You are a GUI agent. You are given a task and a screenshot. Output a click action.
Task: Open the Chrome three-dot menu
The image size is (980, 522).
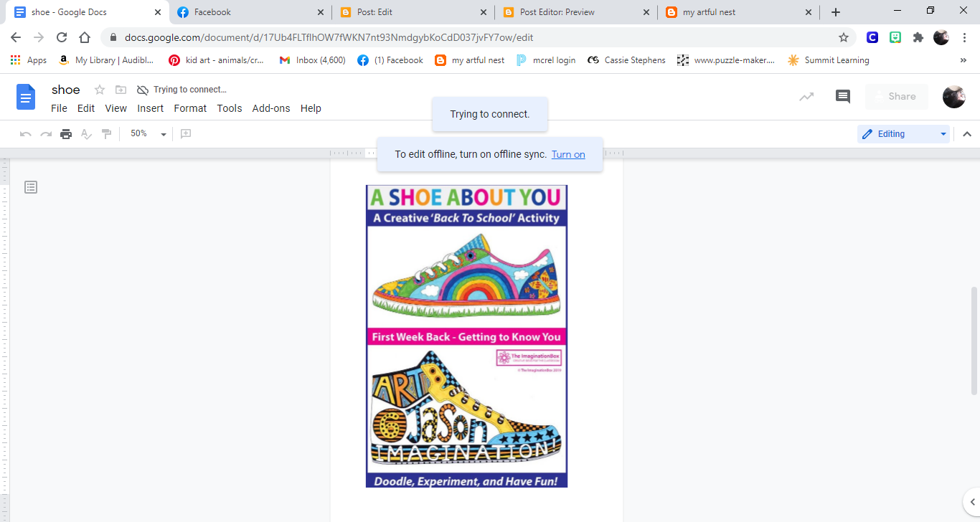[x=964, y=37]
